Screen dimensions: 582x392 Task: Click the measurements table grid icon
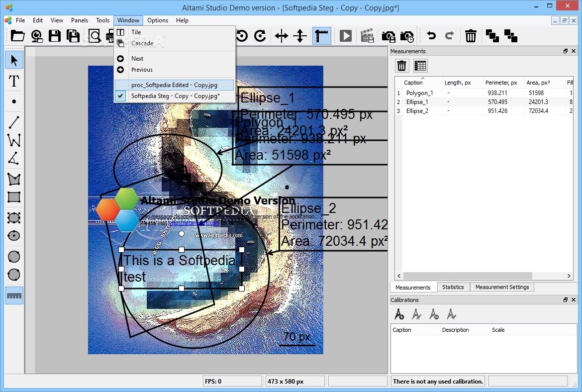click(x=420, y=66)
